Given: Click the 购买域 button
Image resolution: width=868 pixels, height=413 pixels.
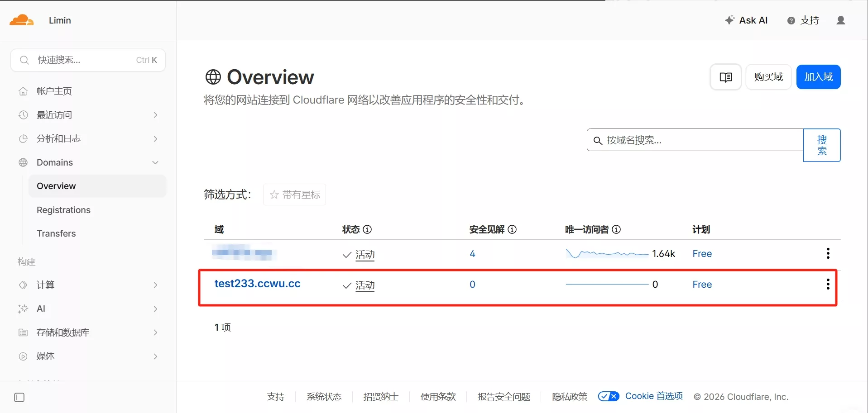Looking at the screenshot, I should coord(768,77).
